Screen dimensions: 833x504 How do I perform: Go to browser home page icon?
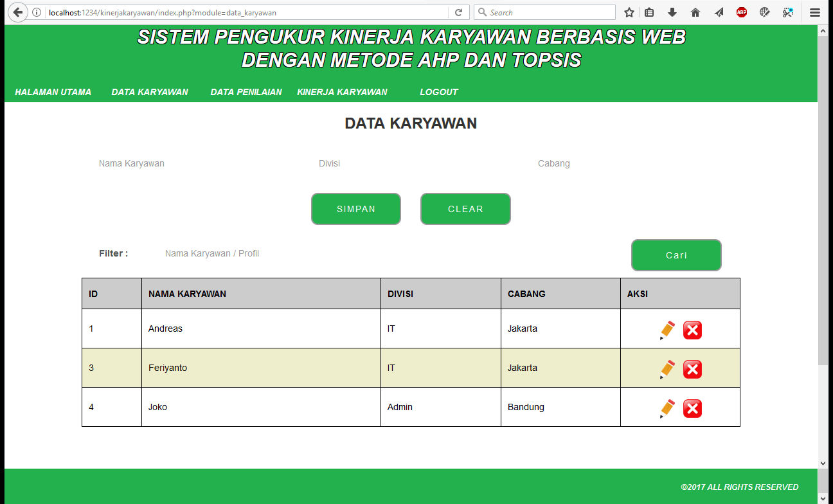[x=695, y=12]
